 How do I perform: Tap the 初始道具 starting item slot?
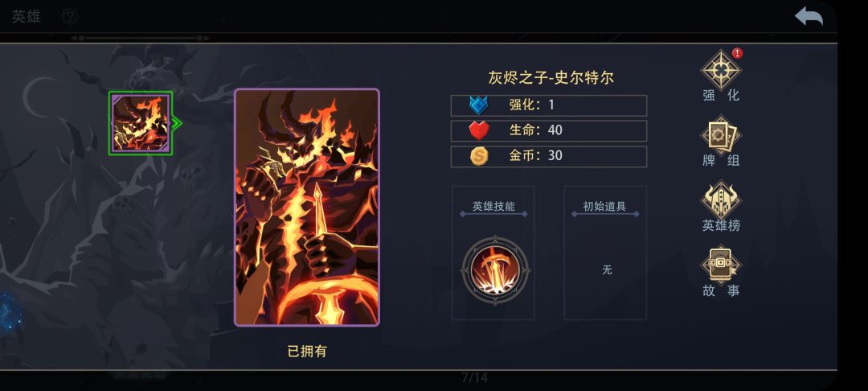click(605, 253)
